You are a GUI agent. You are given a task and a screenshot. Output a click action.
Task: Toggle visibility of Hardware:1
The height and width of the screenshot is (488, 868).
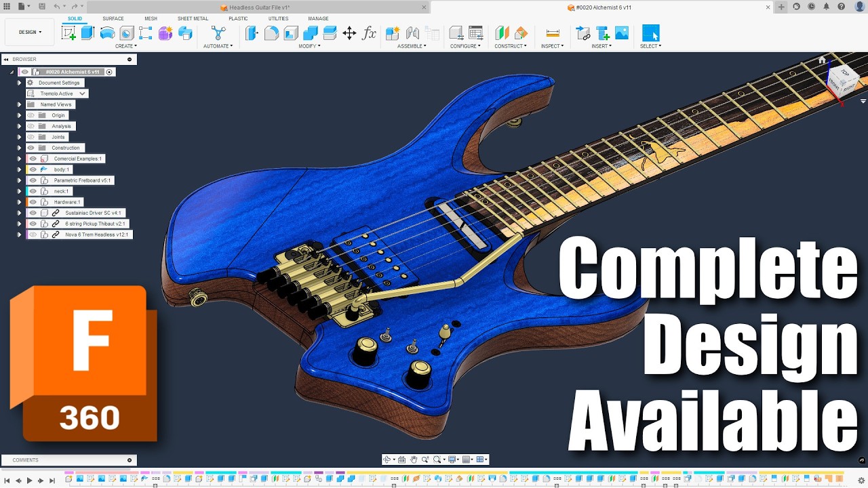(x=33, y=202)
